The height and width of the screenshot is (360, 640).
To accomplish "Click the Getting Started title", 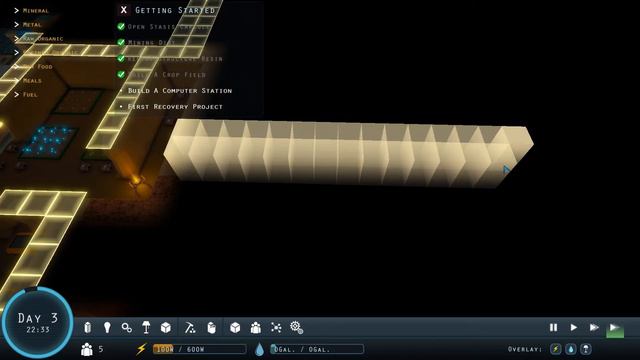I will coord(175,10).
